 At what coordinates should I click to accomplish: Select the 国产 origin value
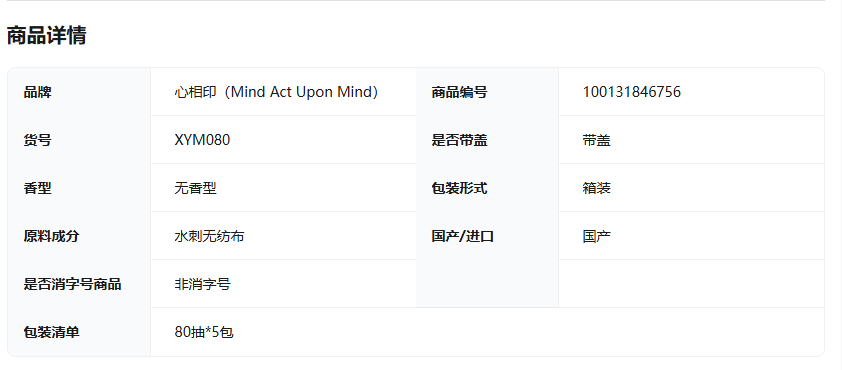(597, 236)
